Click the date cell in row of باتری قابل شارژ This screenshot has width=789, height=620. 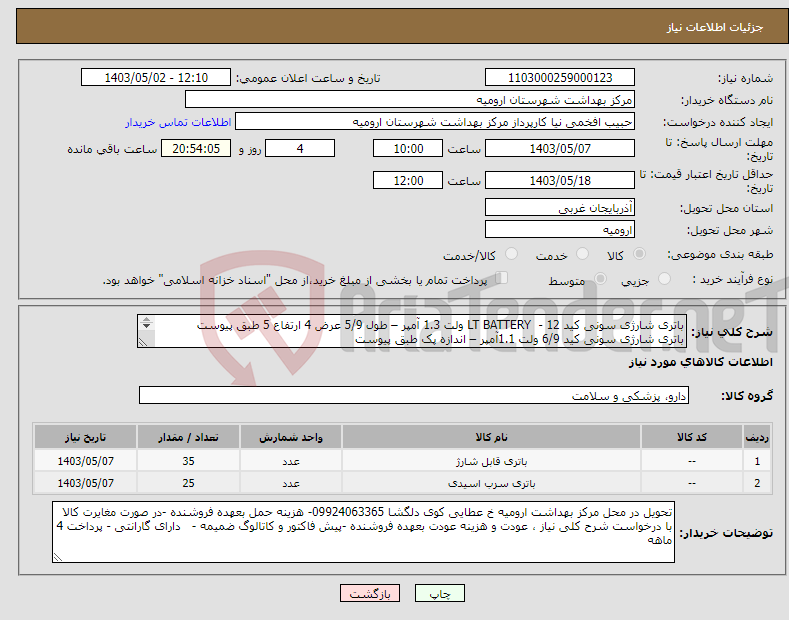pyautogui.click(x=86, y=461)
